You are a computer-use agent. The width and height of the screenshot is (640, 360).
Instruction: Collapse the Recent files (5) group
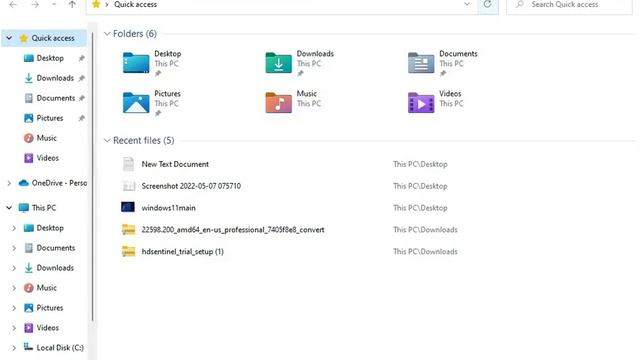[107, 140]
